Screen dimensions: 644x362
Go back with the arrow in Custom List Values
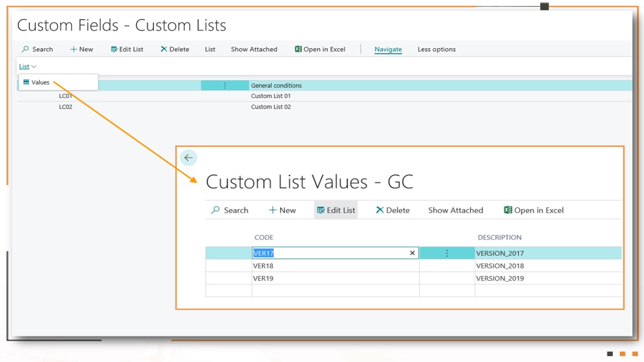pyautogui.click(x=188, y=158)
